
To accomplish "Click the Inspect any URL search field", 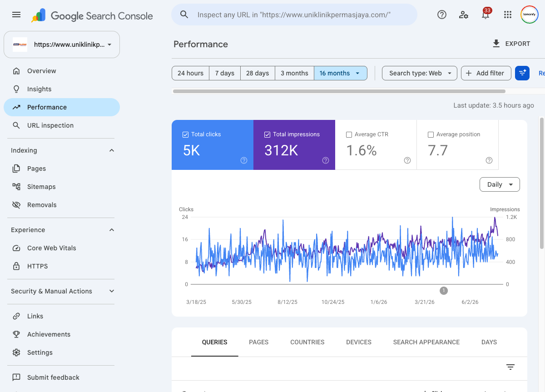I will [294, 15].
